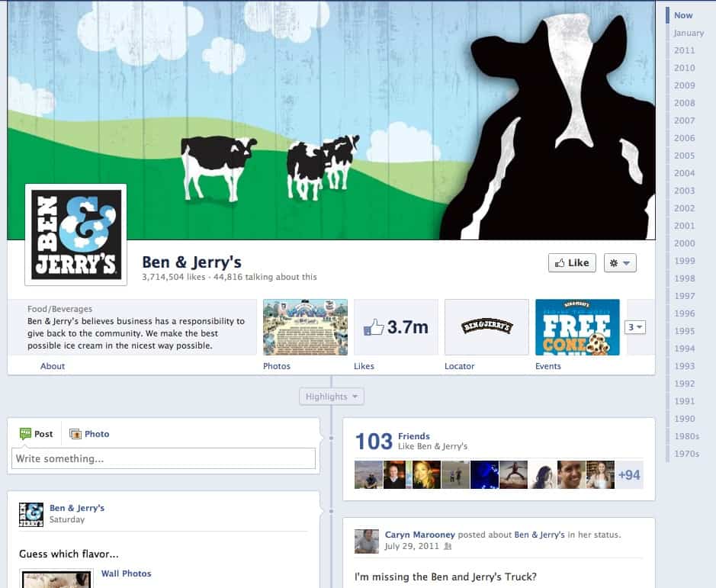Image resolution: width=716 pixels, height=588 pixels.
Task: Click the Likes label link
Action: [364, 366]
